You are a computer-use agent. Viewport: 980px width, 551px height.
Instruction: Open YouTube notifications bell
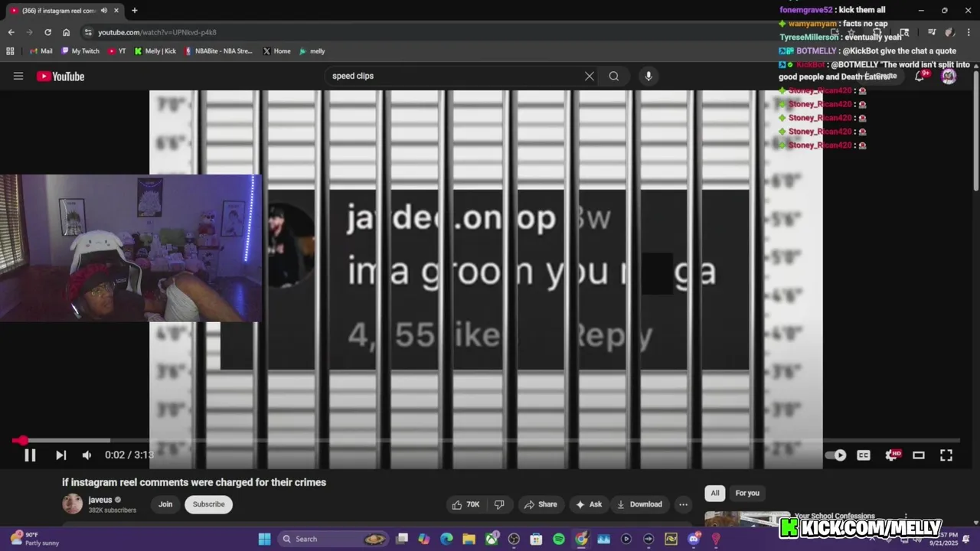[920, 76]
